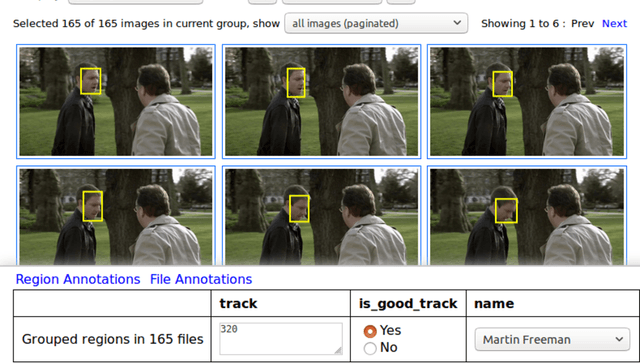Select the last image thumbnail in top row
This screenshot has width=640, height=363.
527,101
